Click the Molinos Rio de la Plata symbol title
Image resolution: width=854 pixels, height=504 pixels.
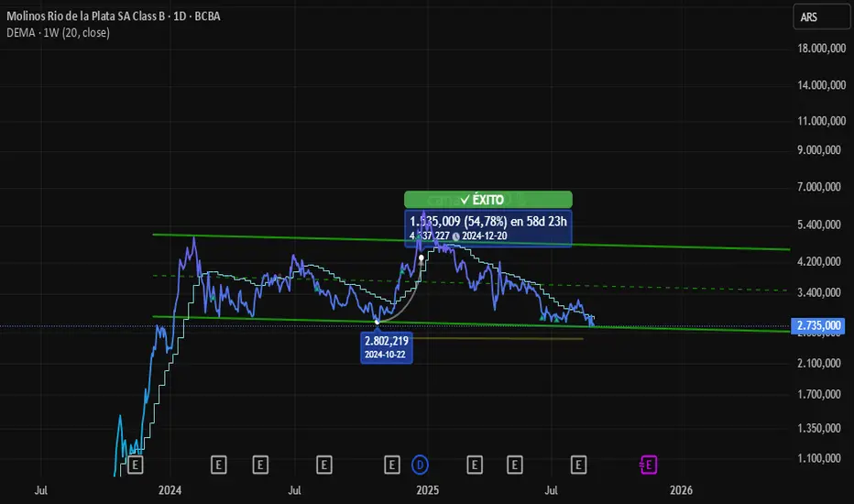point(114,16)
